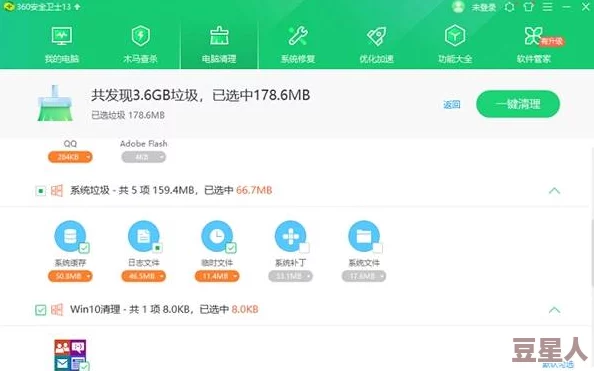Switch to 优化加速 tab label
This screenshot has height=371, width=594.
(377, 59)
